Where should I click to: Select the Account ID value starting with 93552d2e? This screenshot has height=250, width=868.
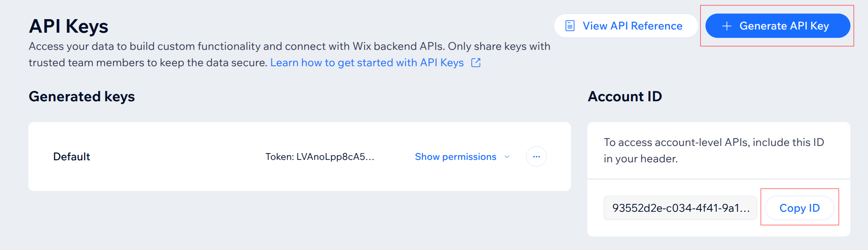(x=680, y=208)
